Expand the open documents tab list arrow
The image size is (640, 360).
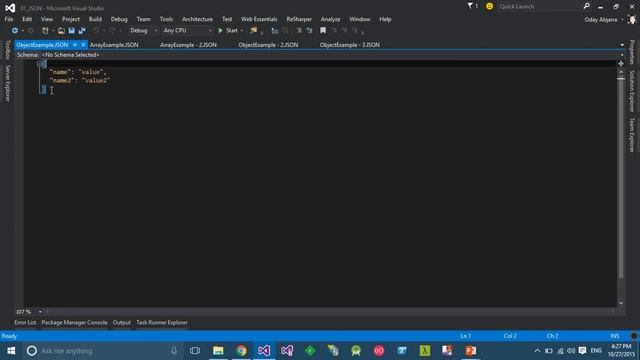[x=622, y=45]
